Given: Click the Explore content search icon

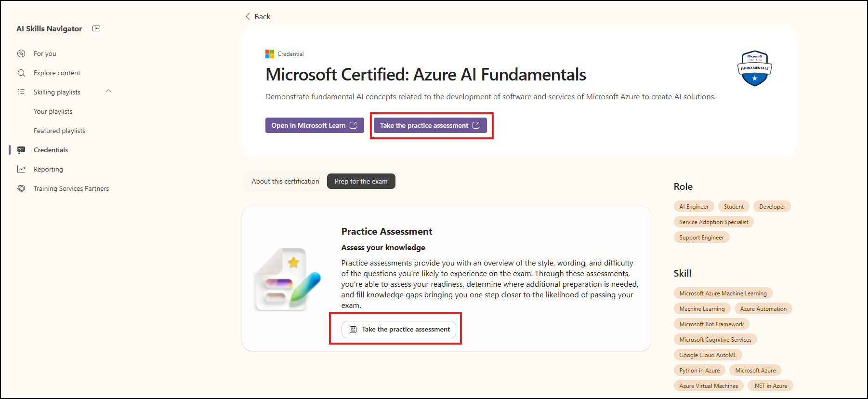Looking at the screenshot, I should 21,73.
